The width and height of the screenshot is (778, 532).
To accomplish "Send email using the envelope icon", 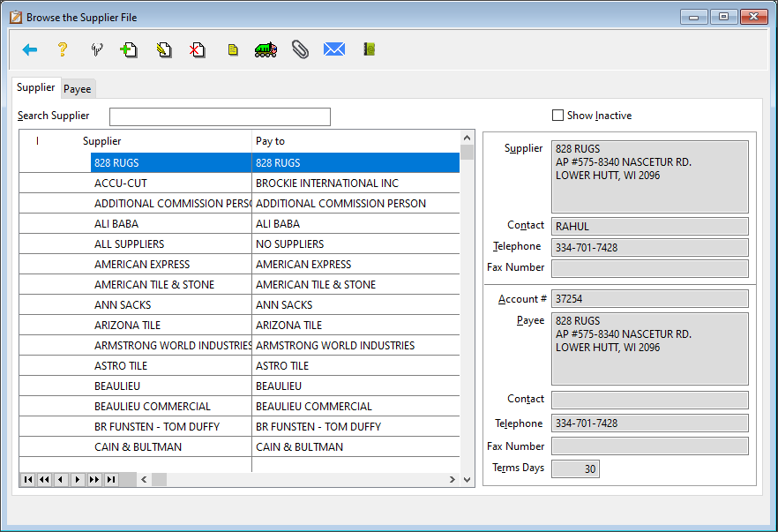I will [x=334, y=49].
